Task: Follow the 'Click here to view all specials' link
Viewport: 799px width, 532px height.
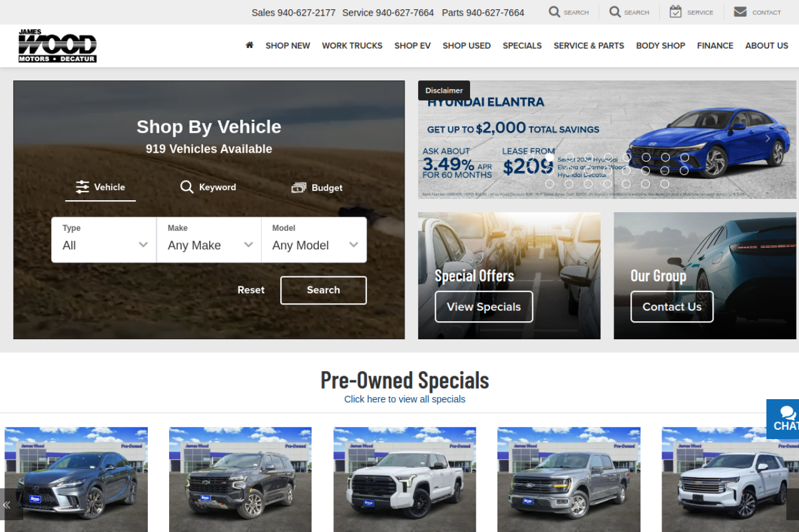Action: [405, 399]
